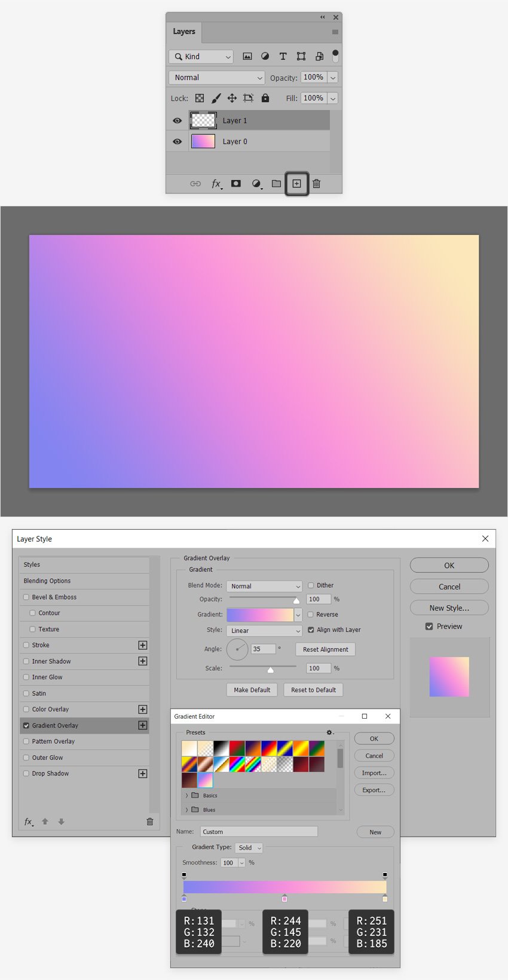Viewport: 508px width, 980px height.
Task: Click the create new layer icon
Action: pos(296,184)
